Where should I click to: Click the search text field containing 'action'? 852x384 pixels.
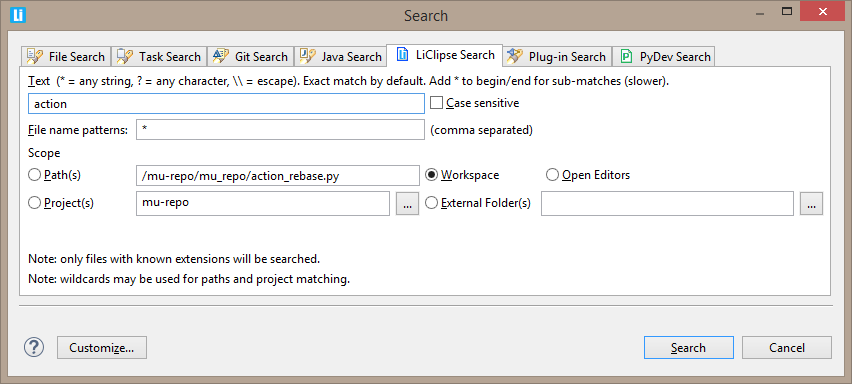(226, 103)
